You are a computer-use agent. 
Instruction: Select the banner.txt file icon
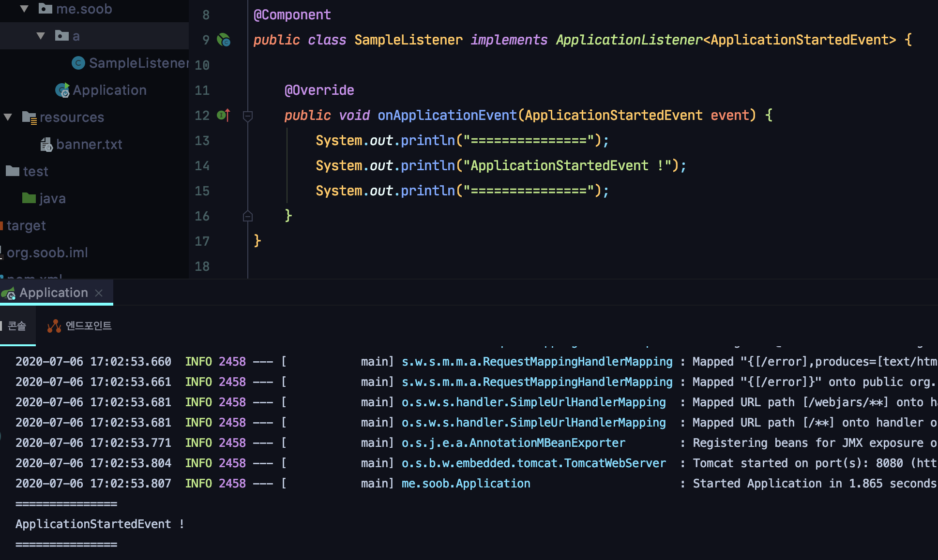pos(46,144)
